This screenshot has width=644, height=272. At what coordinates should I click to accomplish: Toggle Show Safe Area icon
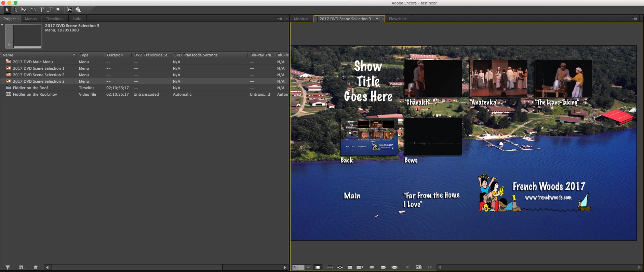point(330,267)
